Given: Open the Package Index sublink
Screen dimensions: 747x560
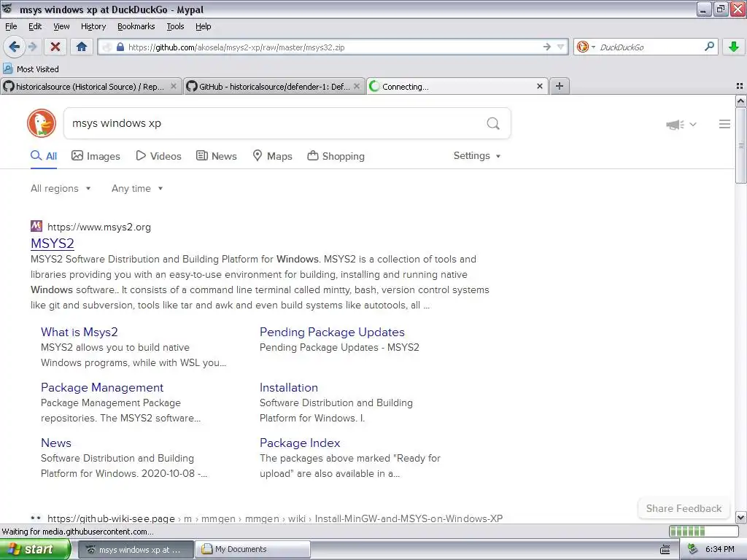Looking at the screenshot, I should (x=300, y=443).
